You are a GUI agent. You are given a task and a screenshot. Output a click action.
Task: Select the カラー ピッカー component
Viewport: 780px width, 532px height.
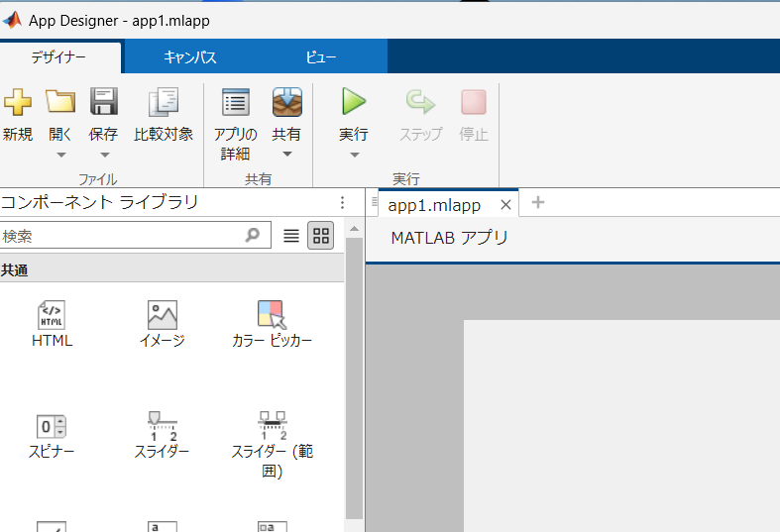click(x=272, y=324)
